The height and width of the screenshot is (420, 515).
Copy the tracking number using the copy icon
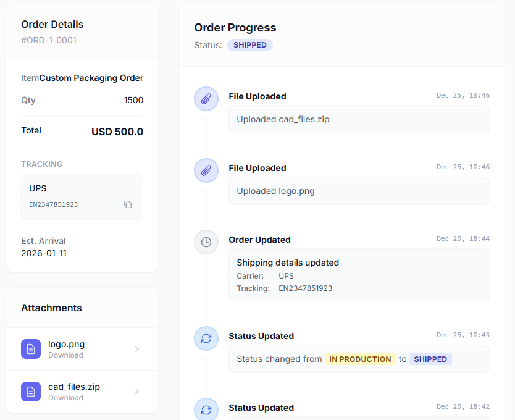128,204
